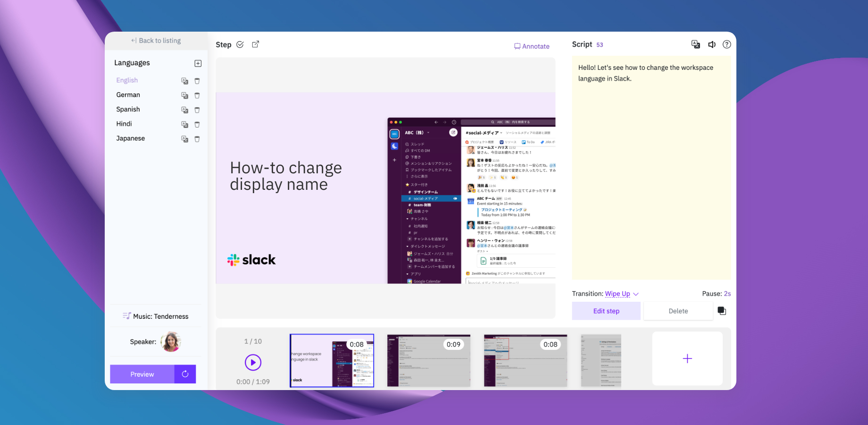Screen dimensions: 868x425
Task: Click the Delete step button
Action: coord(678,311)
